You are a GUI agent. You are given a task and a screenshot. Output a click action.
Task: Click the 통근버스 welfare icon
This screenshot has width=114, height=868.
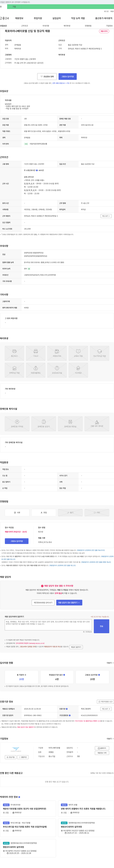click(x=14, y=353)
